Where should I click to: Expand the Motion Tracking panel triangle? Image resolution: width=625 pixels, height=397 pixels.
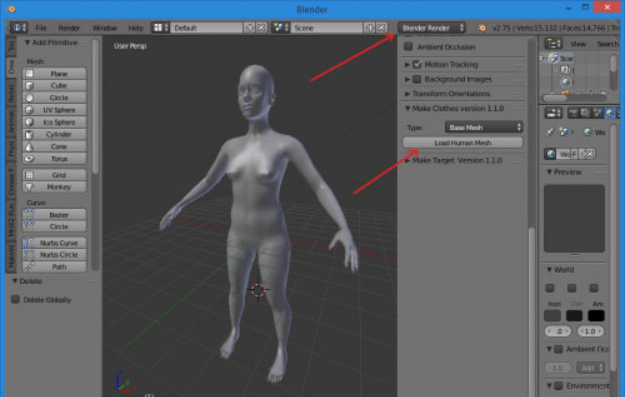[x=407, y=64]
